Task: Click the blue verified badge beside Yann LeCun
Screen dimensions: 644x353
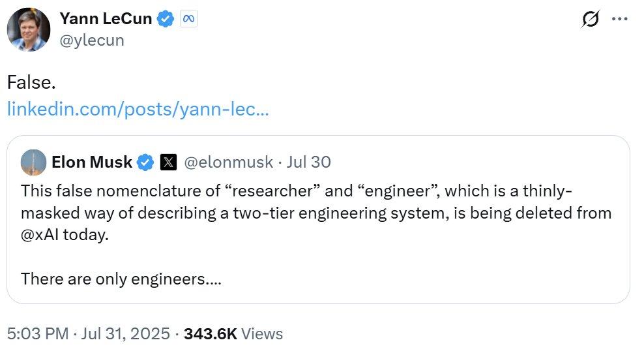Action: pyautogui.click(x=166, y=20)
